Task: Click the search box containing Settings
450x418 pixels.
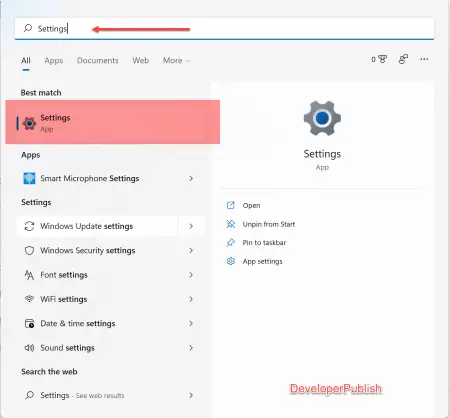Action: pos(224,29)
